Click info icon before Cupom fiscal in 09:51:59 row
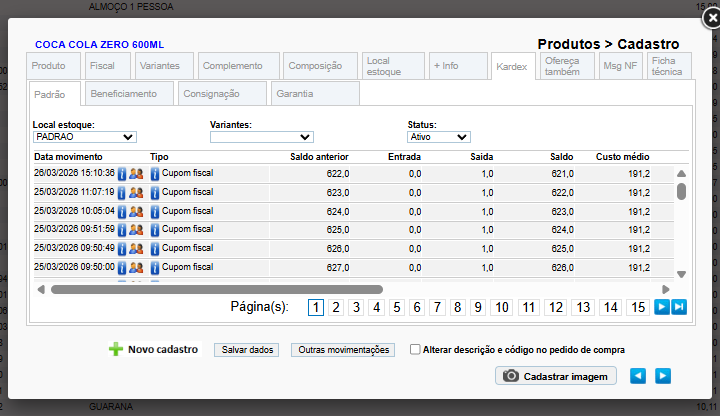The width and height of the screenshot is (720, 420). point(155,230)
